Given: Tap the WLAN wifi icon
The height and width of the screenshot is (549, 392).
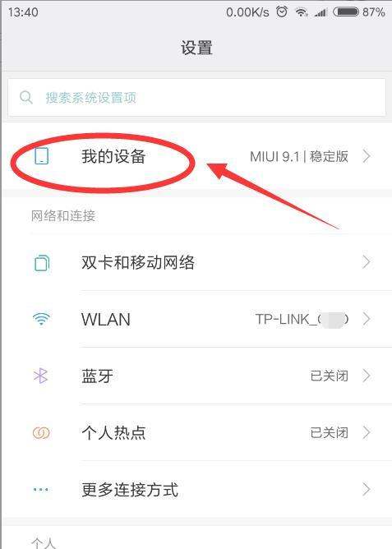Looking at the screenshot, I should (41, 319).
